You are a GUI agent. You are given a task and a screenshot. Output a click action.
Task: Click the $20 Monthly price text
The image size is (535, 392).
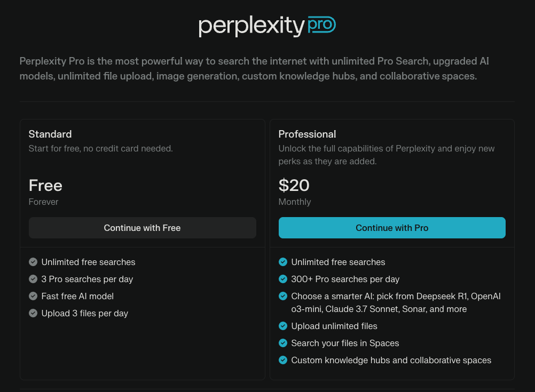click(295, 192)
